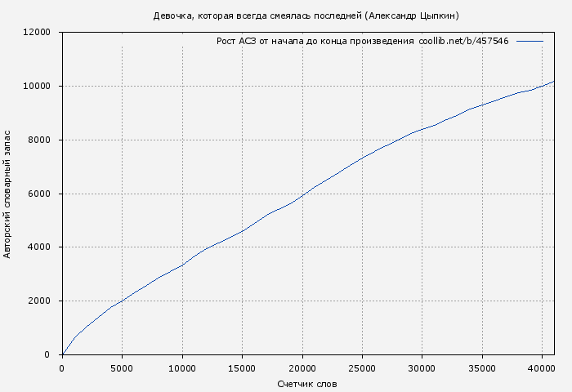Click the 40000 tick label on x-axis

pyautogui.click(x=543, y=368)
